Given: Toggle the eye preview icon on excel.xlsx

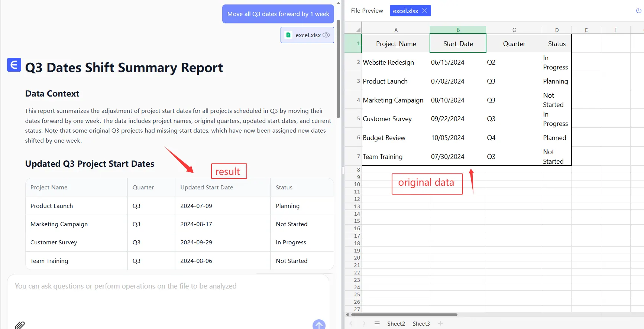Looking at the screenshot, I should pos(326,35).
